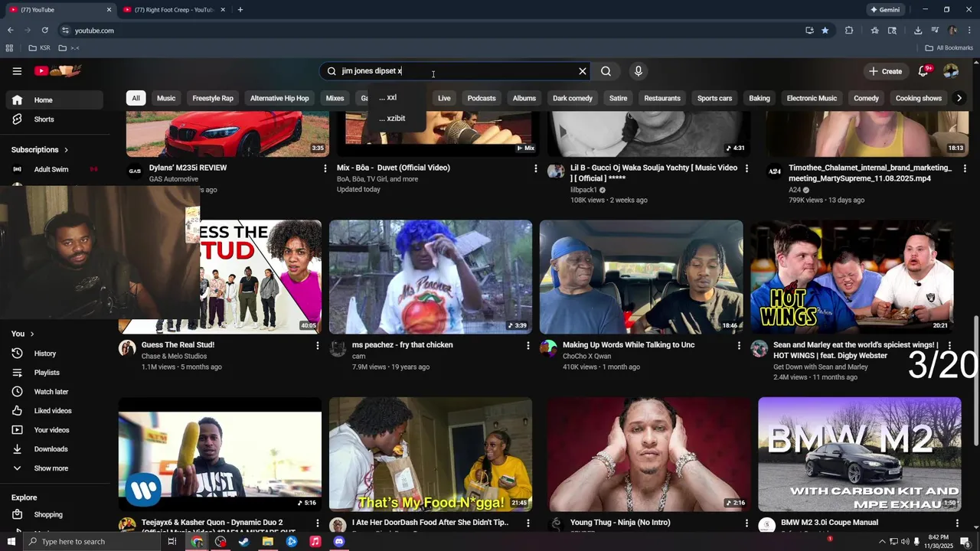Open options for Making Up Words video
The width and height of the screenshot is (980, 551).
point(739,346)
